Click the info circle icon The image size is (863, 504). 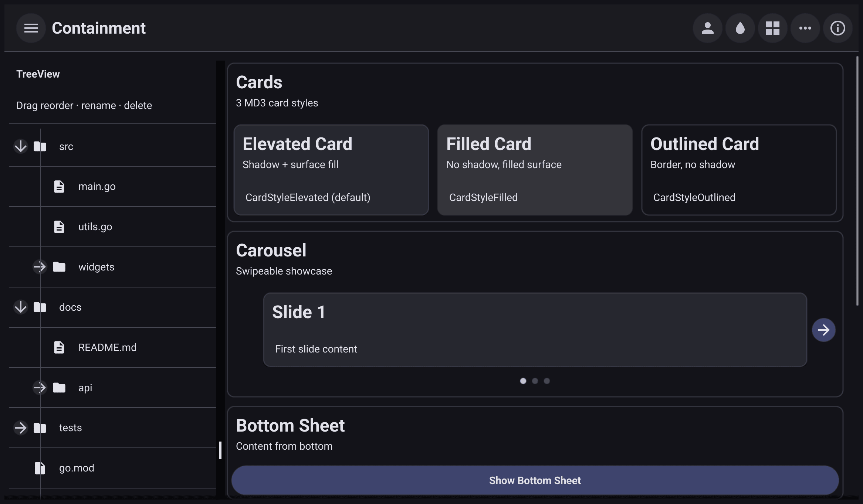pos(838,28)
